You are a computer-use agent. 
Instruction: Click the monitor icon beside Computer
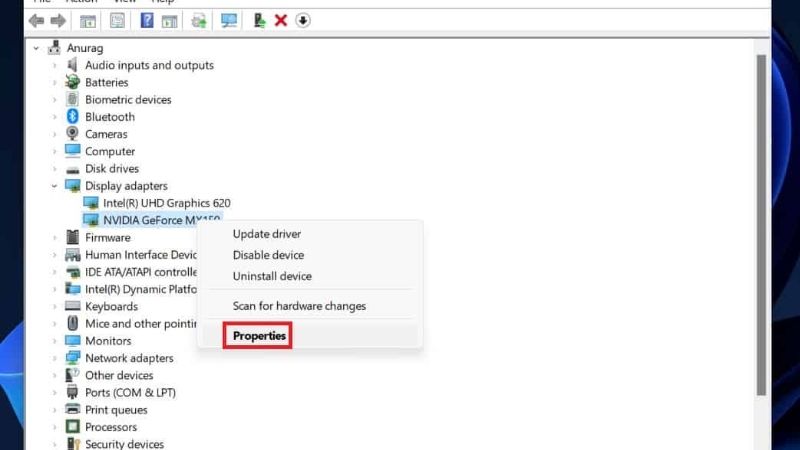(72, 151)
